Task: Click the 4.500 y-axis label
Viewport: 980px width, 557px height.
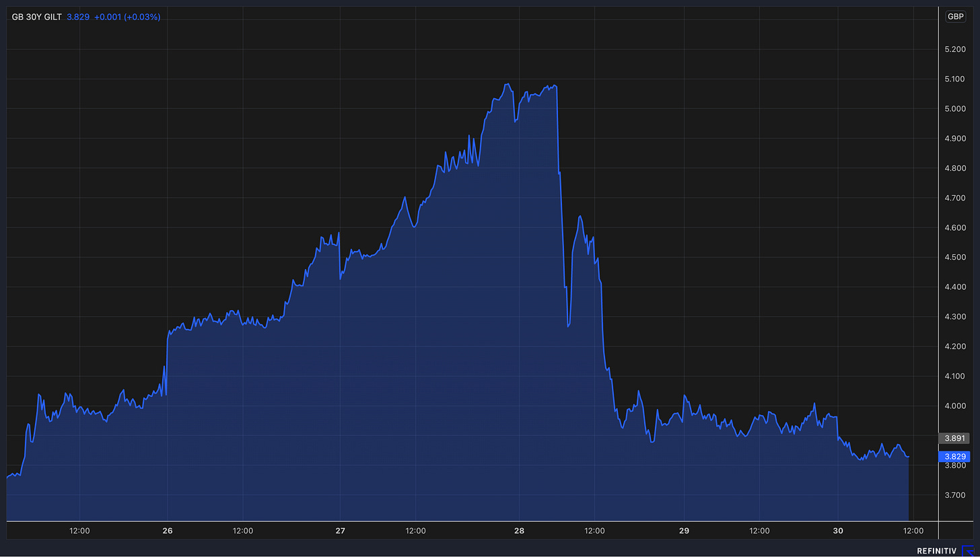Action: coord(956,257)
